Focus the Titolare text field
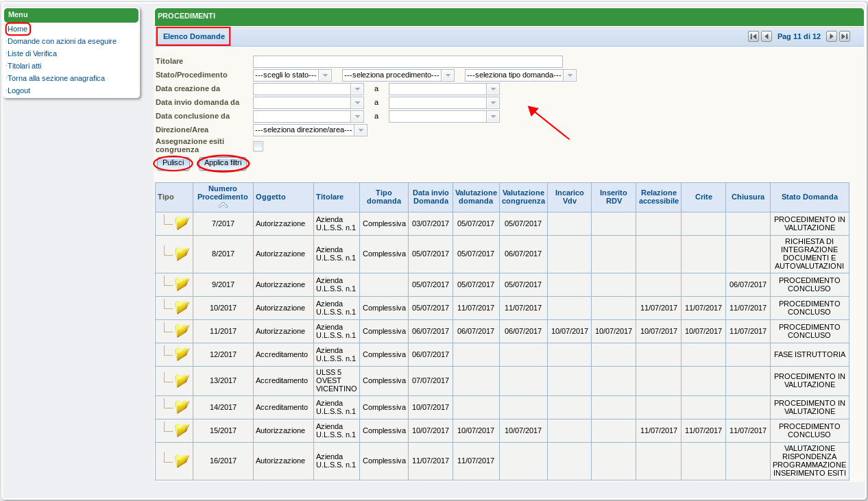The height and width of the screenshot is (501, 868). (407, 62)
